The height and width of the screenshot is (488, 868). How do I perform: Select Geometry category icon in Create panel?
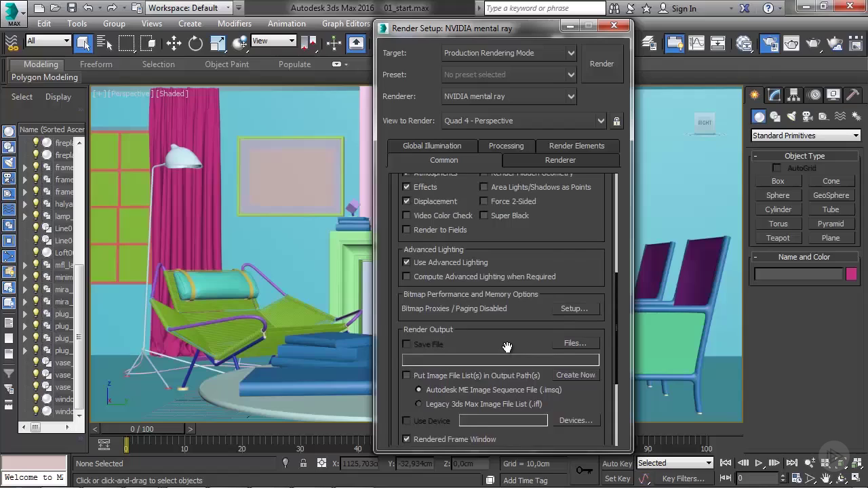coord(759,117)
